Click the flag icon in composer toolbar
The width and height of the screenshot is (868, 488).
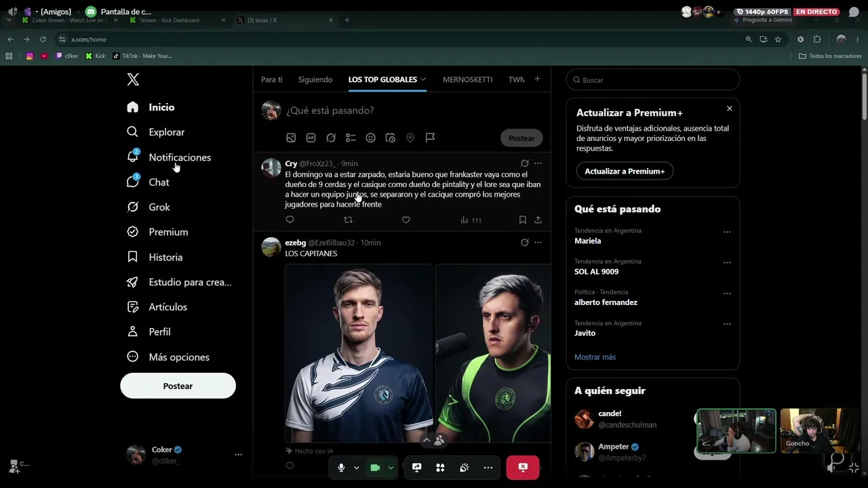point(430,138)
